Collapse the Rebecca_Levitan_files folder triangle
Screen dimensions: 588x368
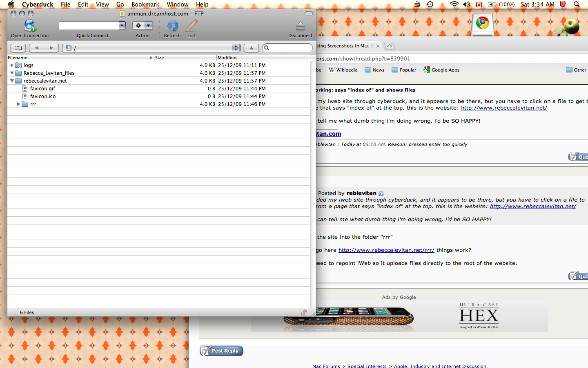tap(12, 73)
